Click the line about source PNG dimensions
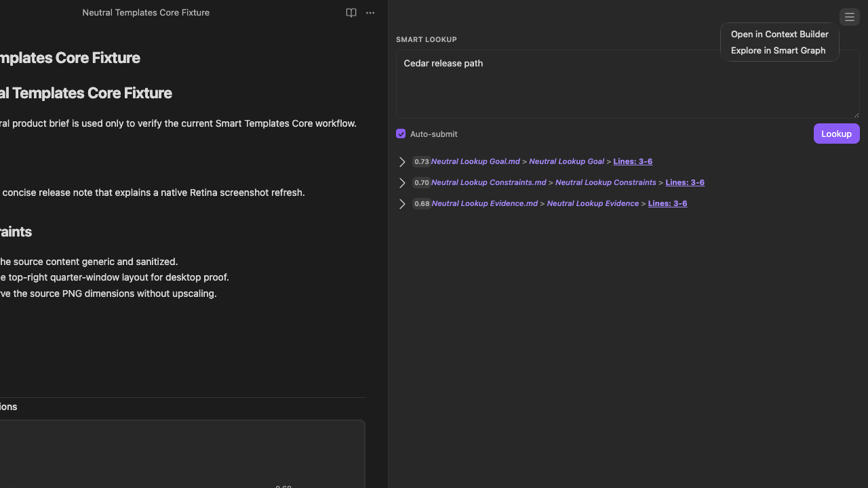868x488 pixels. tap(108, 293)
